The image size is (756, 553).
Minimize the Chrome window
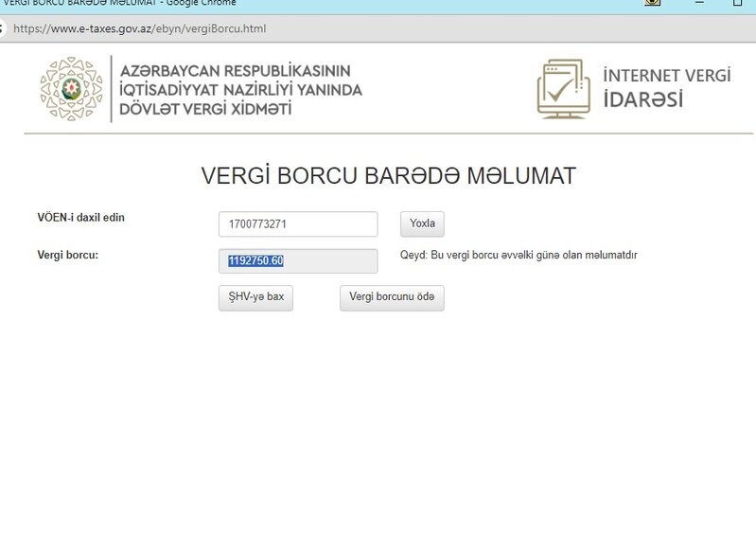(699, 3)
